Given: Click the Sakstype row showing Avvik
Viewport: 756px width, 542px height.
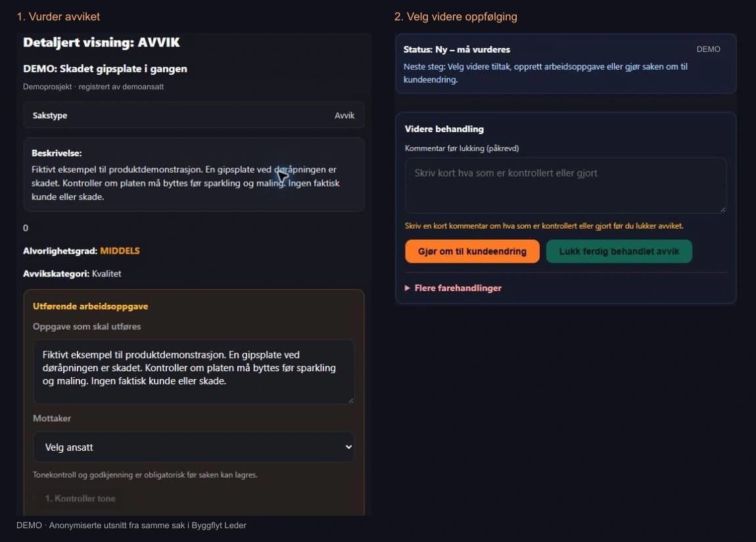Looking at the screenshot, I should click(x=194, y=115).
